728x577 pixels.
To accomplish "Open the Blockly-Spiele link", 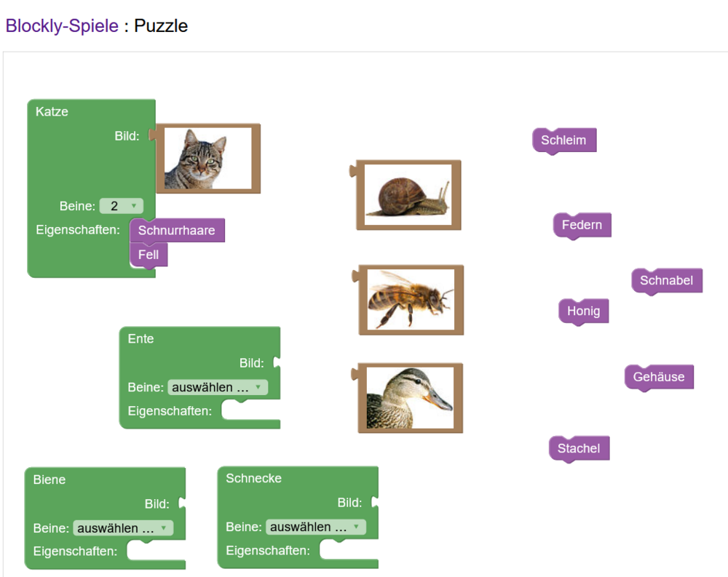I will click(62, 26).
